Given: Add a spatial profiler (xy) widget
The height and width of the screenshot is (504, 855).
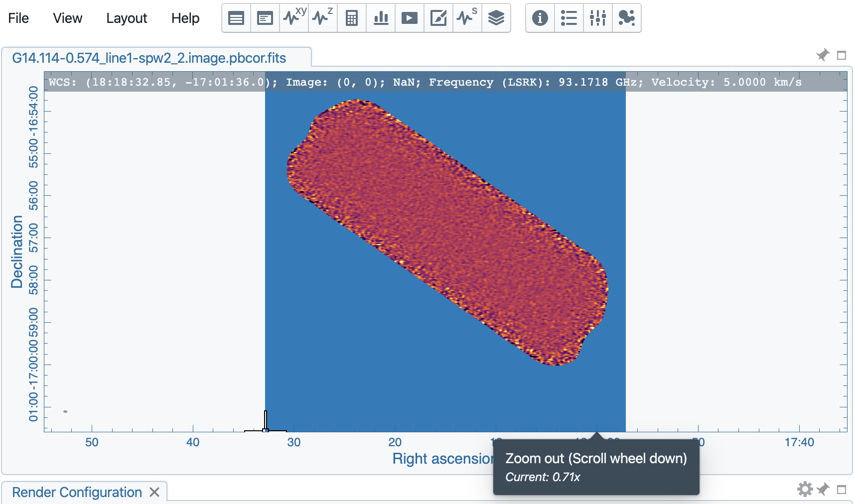Looking at the screenshot, I should coord(294,18).
